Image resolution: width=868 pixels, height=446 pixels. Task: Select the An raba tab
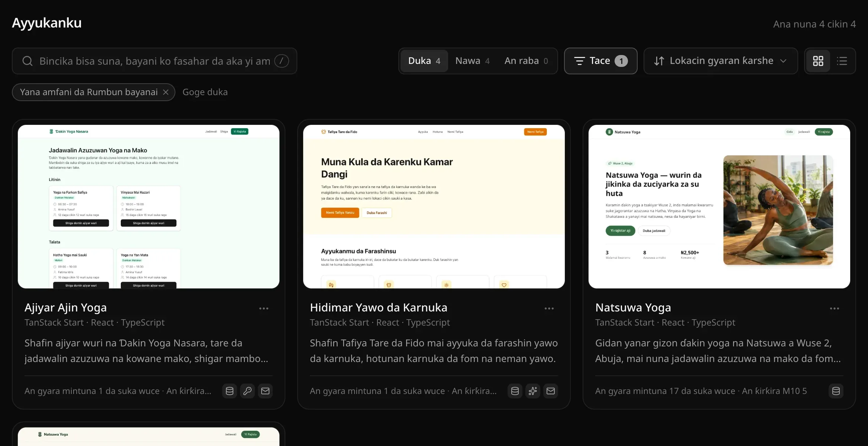[x=526, y=61]
